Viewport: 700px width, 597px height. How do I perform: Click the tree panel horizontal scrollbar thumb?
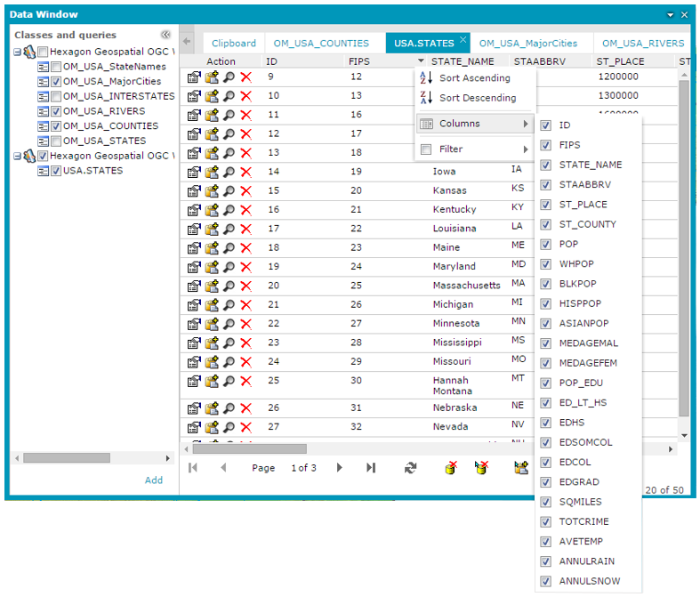(x=67, y=458)
